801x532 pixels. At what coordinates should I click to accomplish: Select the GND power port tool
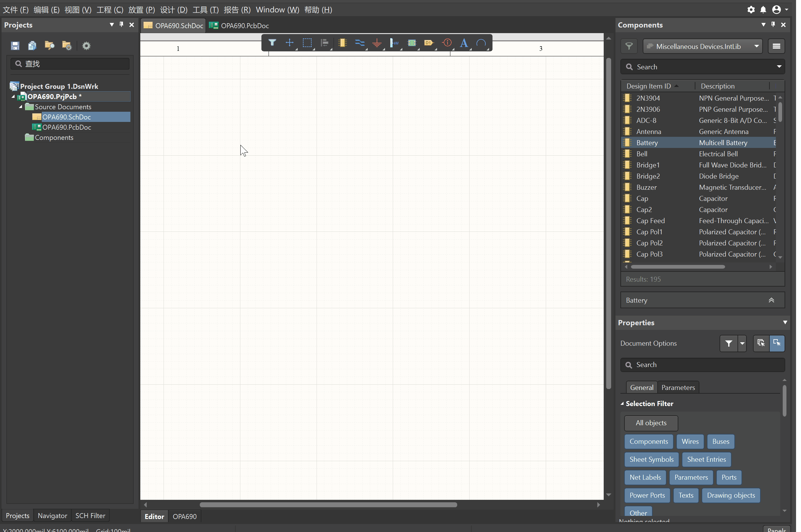tap(377, 43)
